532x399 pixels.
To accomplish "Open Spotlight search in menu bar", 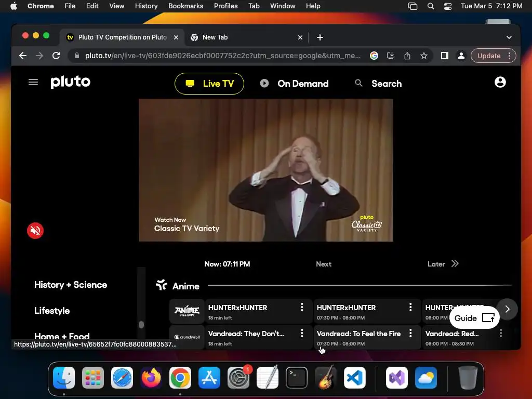I will pos(431,6).
